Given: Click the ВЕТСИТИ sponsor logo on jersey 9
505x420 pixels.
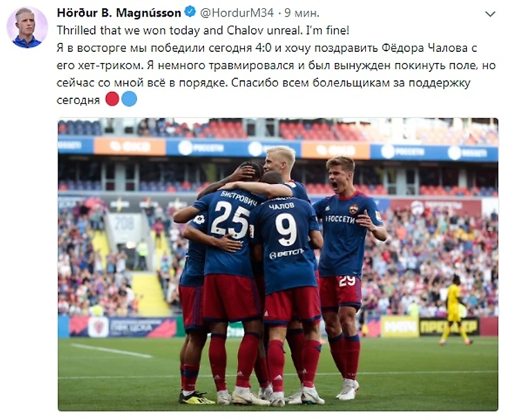Looking at the screenshot, I should (286, 254).
